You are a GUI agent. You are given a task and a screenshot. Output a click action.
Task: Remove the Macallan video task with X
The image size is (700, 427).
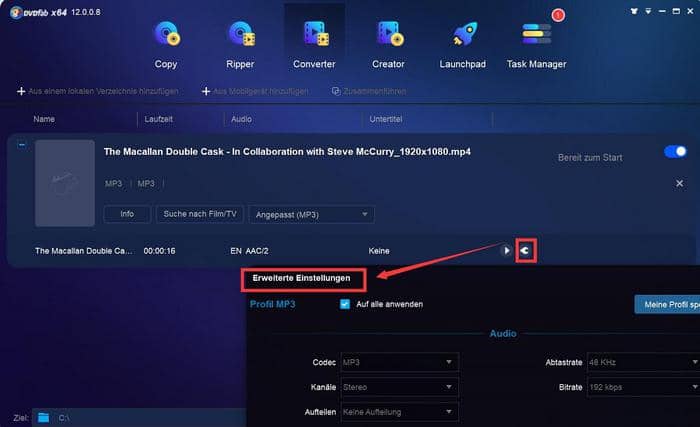680,184
